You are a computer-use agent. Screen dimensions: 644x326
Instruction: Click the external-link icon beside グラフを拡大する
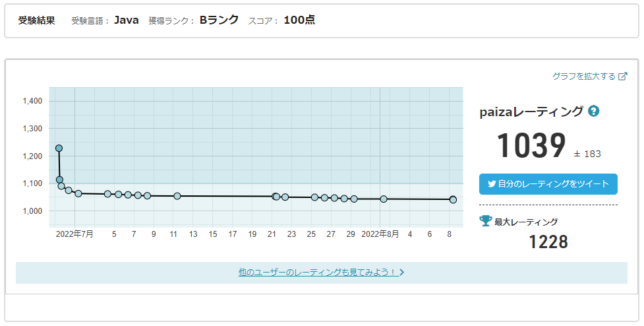click(x=623, y=77)
